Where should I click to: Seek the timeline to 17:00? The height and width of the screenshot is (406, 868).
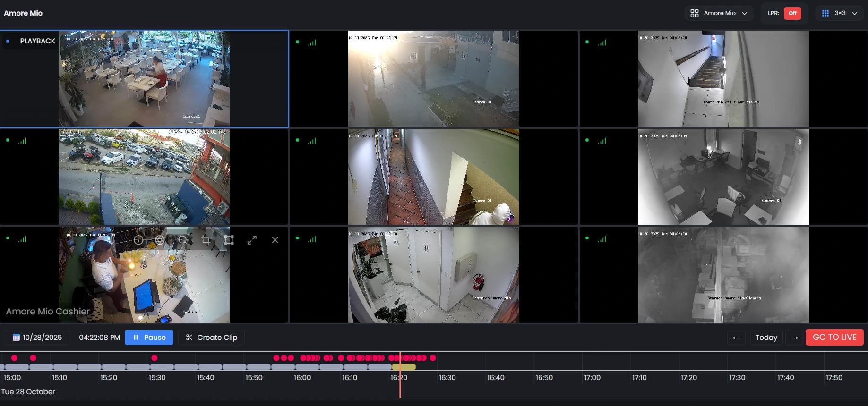click(x=592, y=378)
